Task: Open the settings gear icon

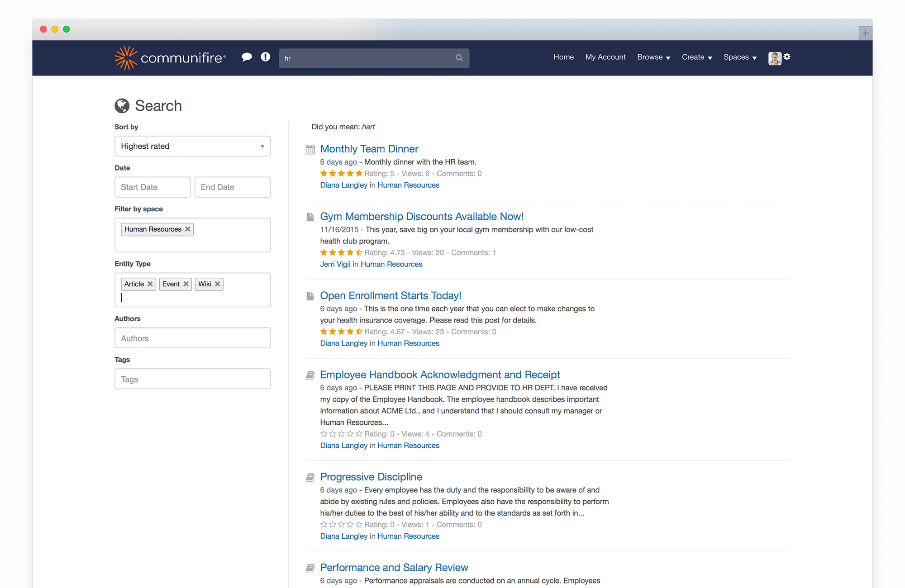Action: tap(787, 57)
